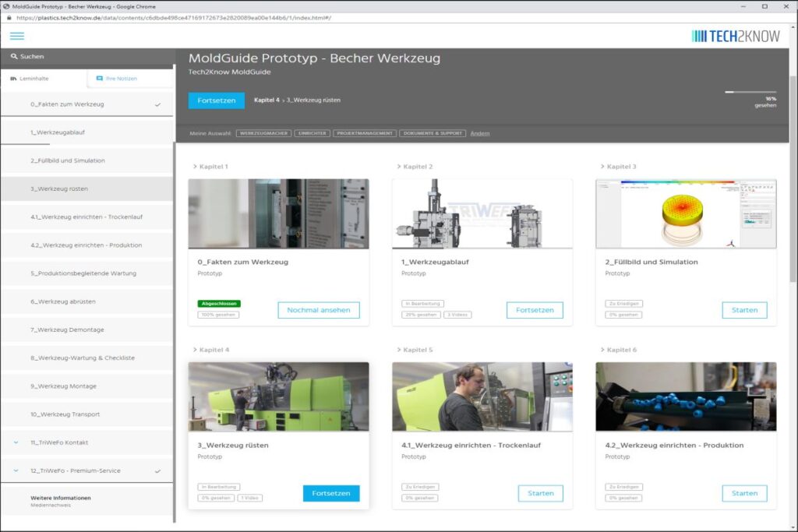Image resolution: width=798 pixels, height=532 pixels.
Task: Expand the Kapitel 4 heading
Action: [x=210, y=350]
